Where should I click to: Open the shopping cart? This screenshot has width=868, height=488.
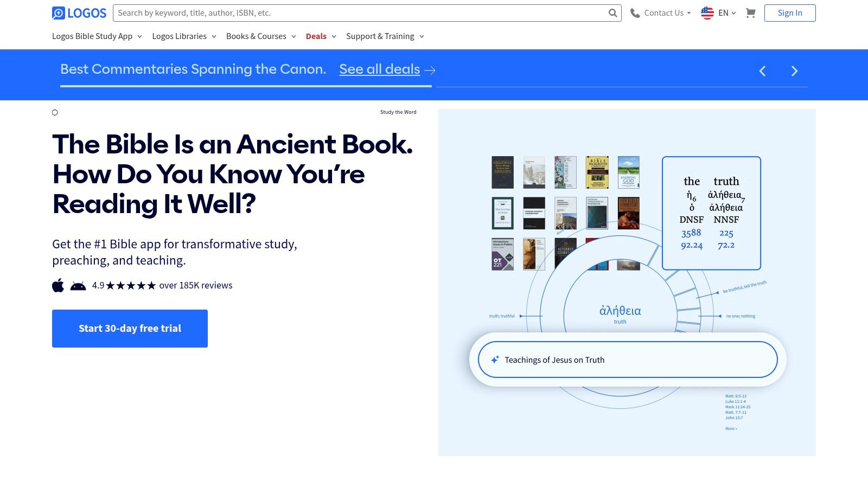click(x=750, y=13)
